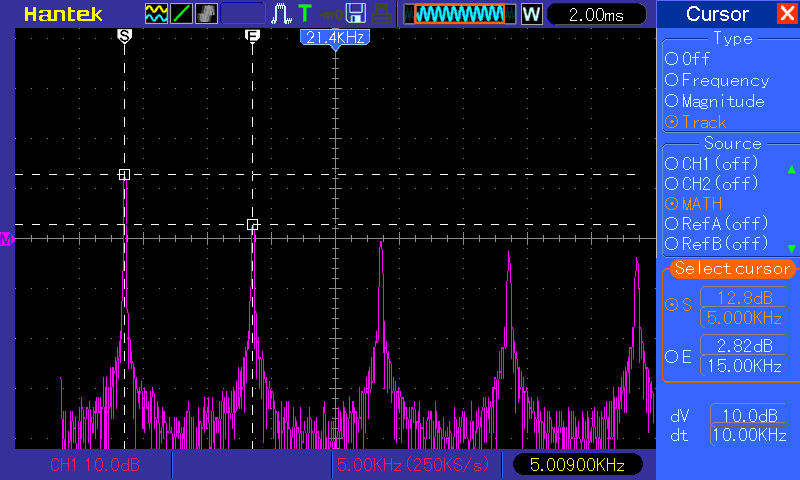The width and height of the screenshot is (800, 480).
Task: Click the gray persistence icon in toolbar
Action: pyautogui.click(x=205, y=14)
